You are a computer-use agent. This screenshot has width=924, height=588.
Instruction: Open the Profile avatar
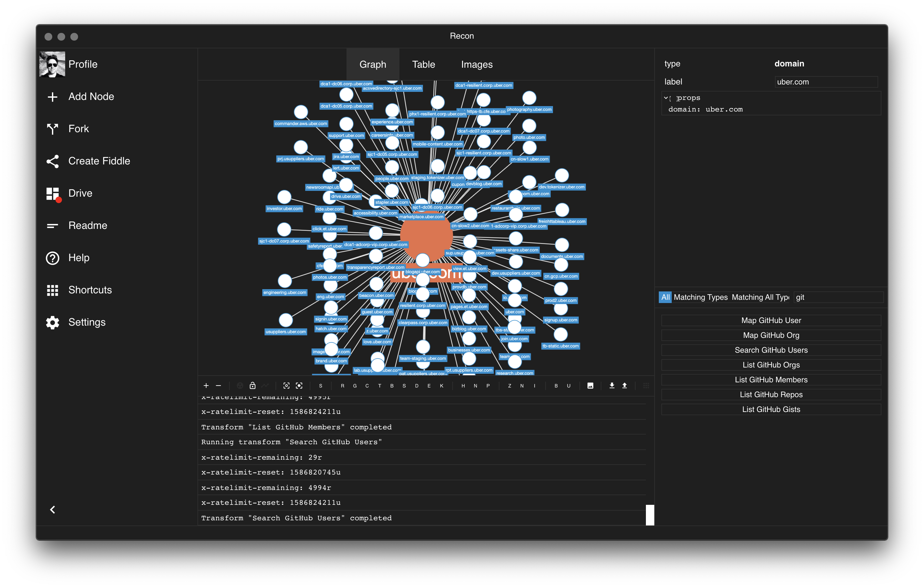coord(52,64)
